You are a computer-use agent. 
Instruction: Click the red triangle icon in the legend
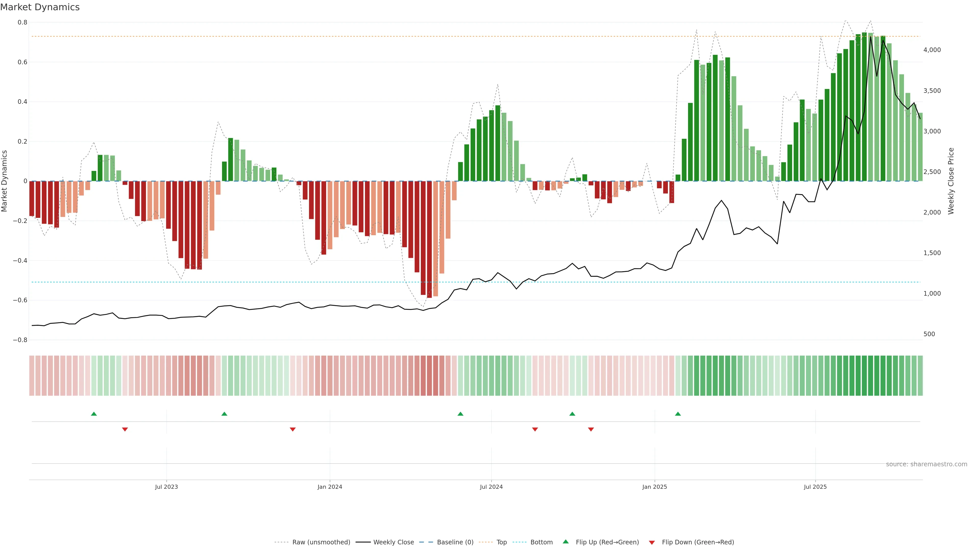pyautogui.click(x=652, y=543)
